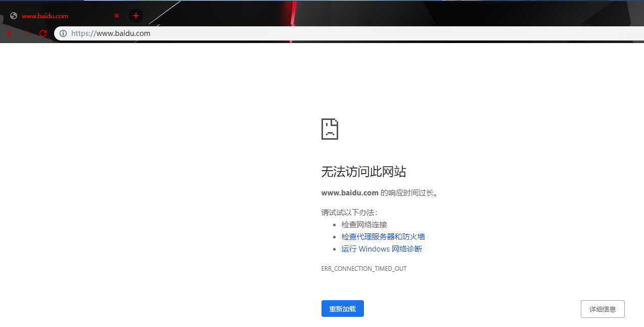Click the 无法访问此网站 heading
The width and height of the screenshot is (644, 327).
pyautogui.click(x=363, y=172)
